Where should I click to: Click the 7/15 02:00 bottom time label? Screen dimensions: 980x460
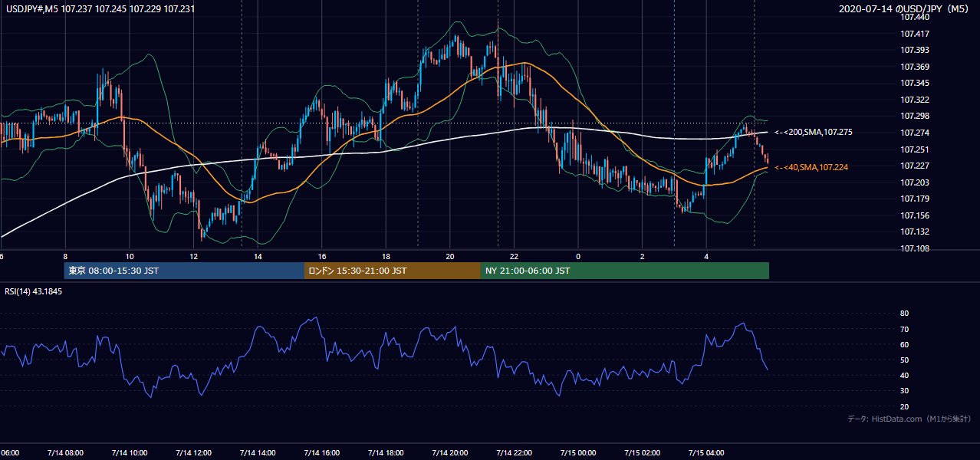coord(643,452)
